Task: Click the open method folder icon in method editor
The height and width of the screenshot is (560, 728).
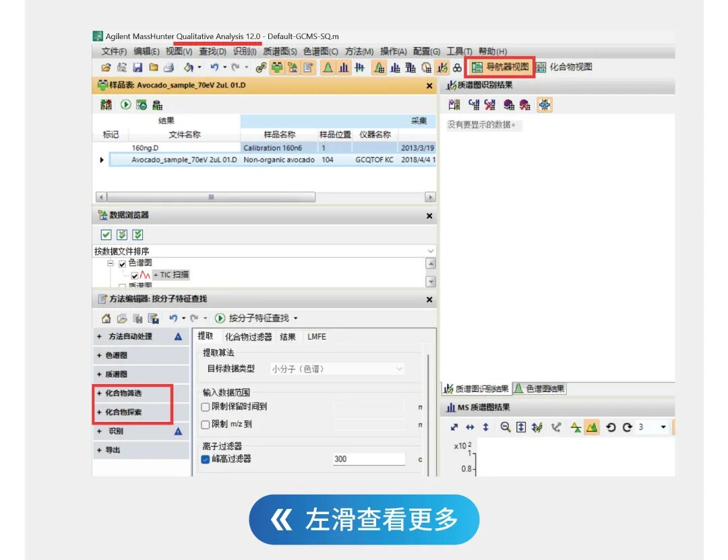Action: point(121,319)
